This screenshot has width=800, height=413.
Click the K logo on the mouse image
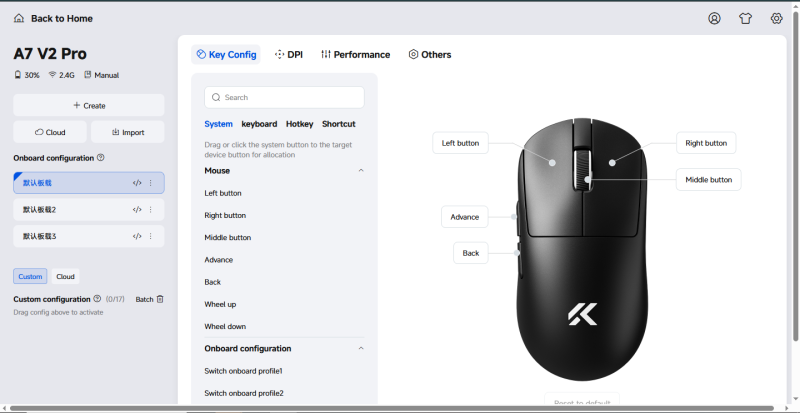582,314
